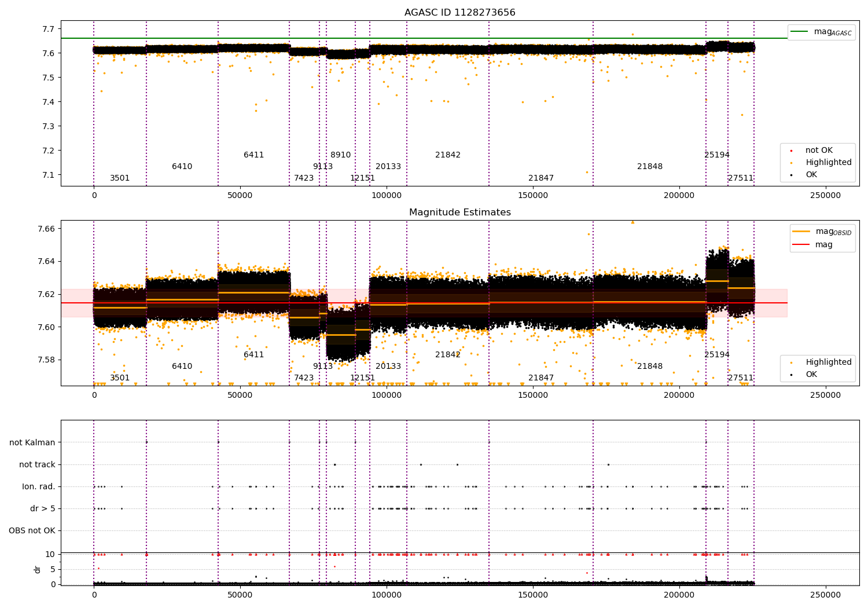
Task: Click x-axis tick 100000 under the top plot
Action: coord(386,196)
